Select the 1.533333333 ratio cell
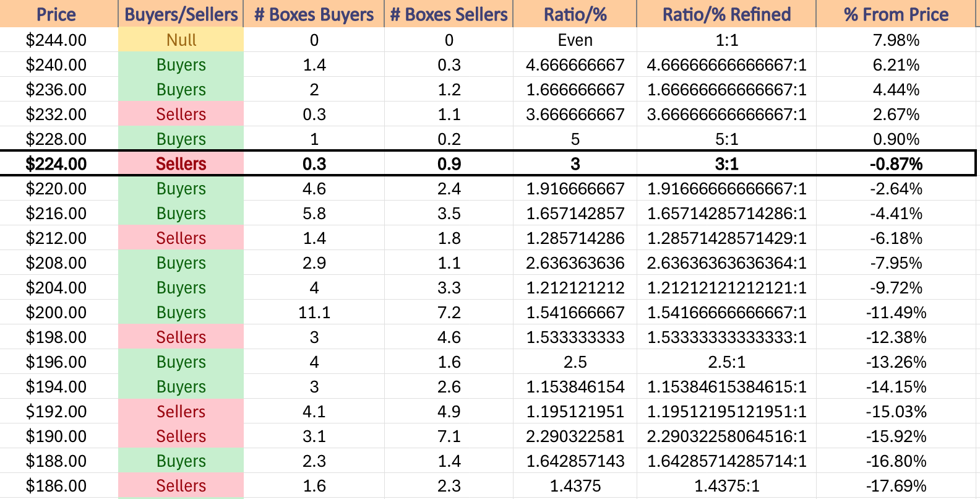 [575, 337]
